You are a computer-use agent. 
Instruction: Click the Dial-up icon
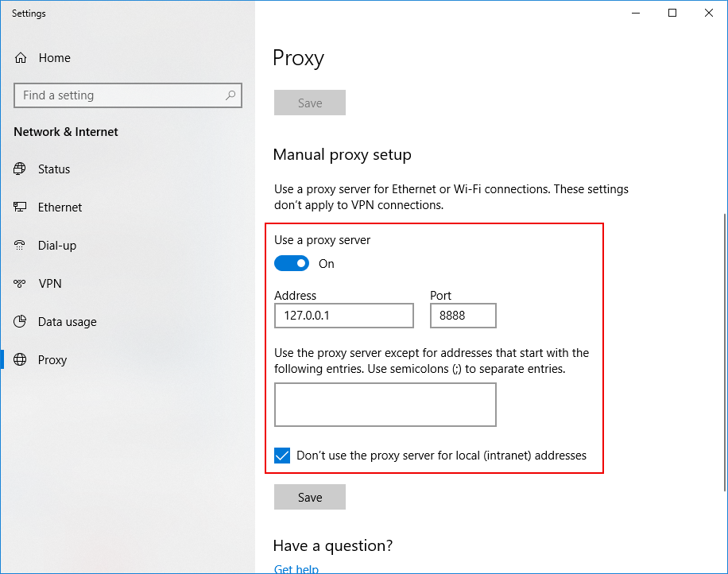coord(21,246)
